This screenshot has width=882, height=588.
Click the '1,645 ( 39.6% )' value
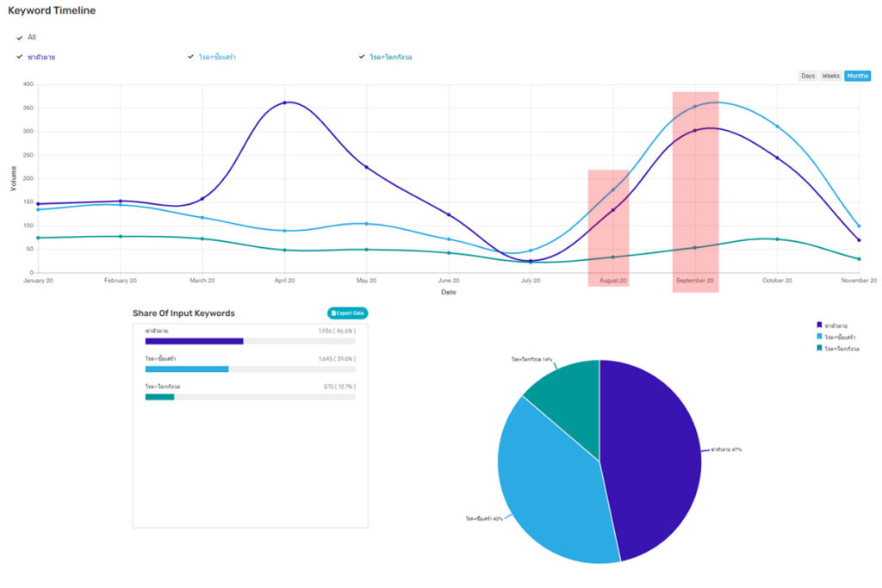coord(337,359)
